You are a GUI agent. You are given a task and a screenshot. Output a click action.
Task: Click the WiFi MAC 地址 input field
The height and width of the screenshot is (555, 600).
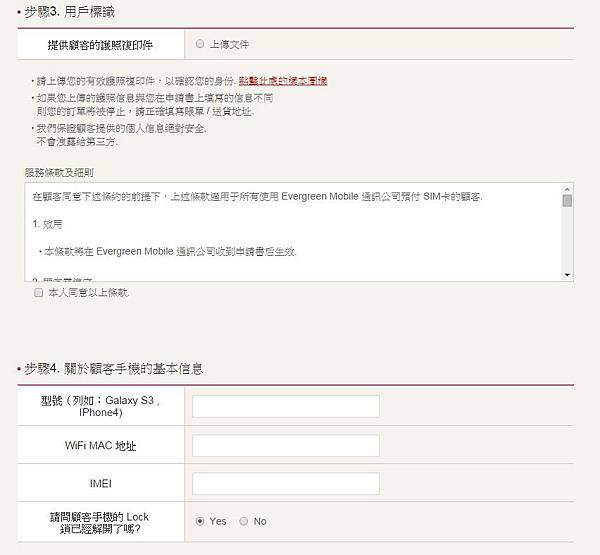pyautogui.click(x=285, y=445)
